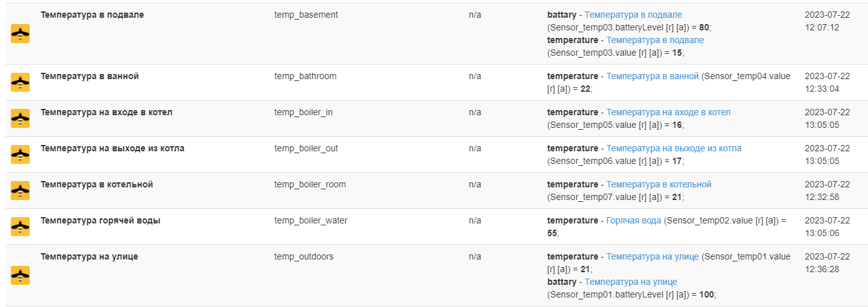Screen dimensions: 868x307
Task: Click the bee icon for Температура в ванной
Action: tap(20, 82)
